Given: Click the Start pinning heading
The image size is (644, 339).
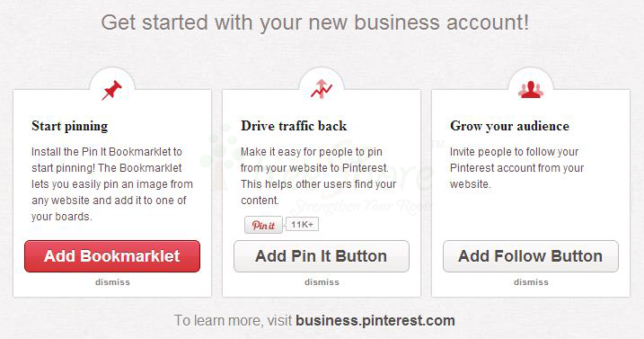Looking at the screenshot, I should click(70, 126).
